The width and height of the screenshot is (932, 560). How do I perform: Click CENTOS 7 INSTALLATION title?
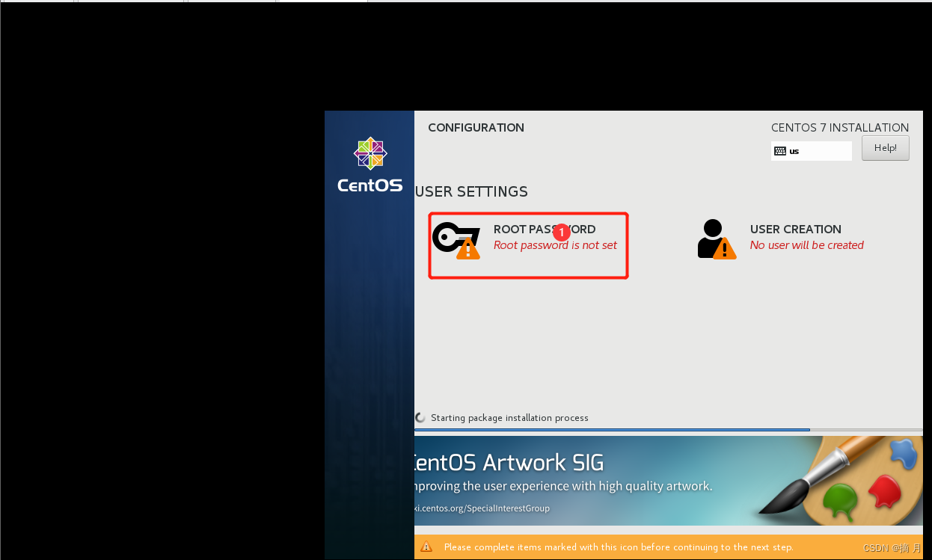pos(840,128)
